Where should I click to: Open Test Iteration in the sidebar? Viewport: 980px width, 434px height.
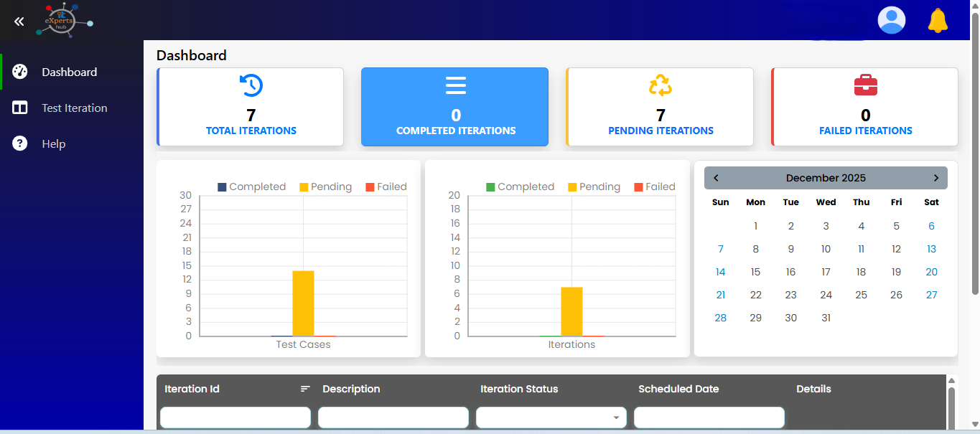click(x=74, y=108)
